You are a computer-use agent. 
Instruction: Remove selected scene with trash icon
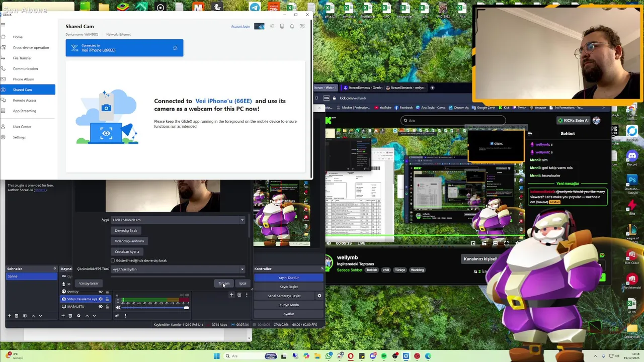point(16,316)
